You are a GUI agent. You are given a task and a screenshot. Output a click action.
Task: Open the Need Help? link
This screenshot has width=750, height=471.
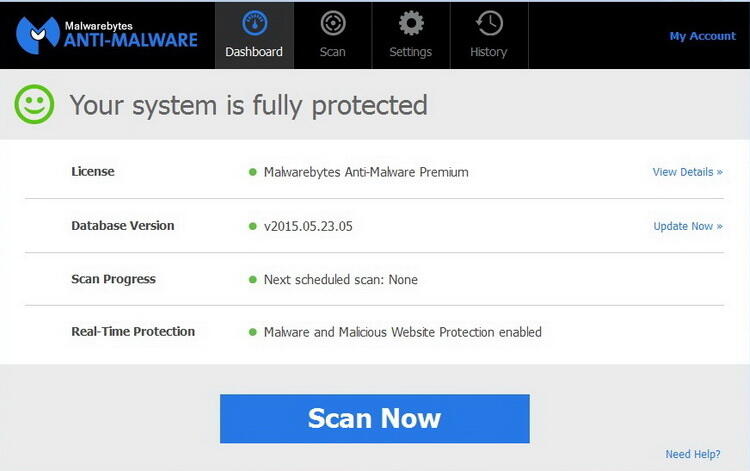click(x=693, y=454)
